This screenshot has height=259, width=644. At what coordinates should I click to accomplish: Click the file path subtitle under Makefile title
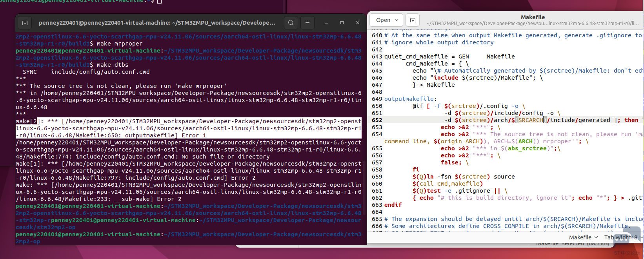pos(533,24)
